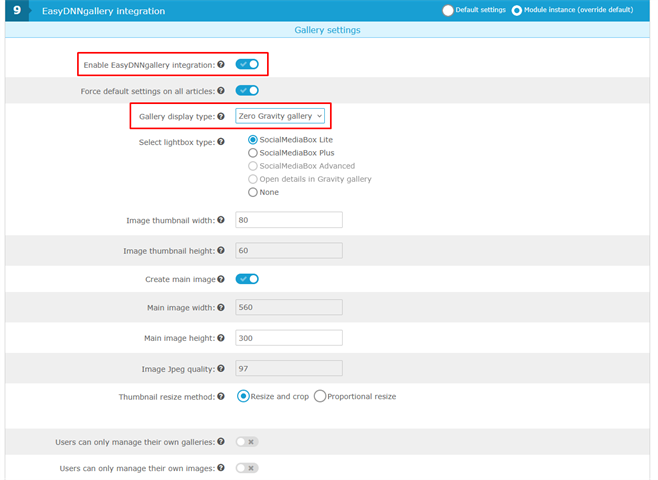
Task: Open the Gallery display type dropdown
Action: coord(280,116)
